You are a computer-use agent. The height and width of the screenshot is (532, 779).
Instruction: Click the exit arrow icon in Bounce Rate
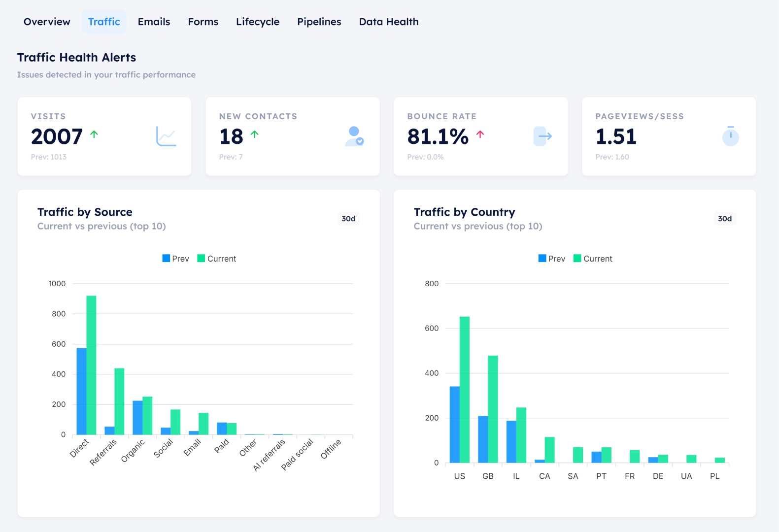(x=542, y=136)
